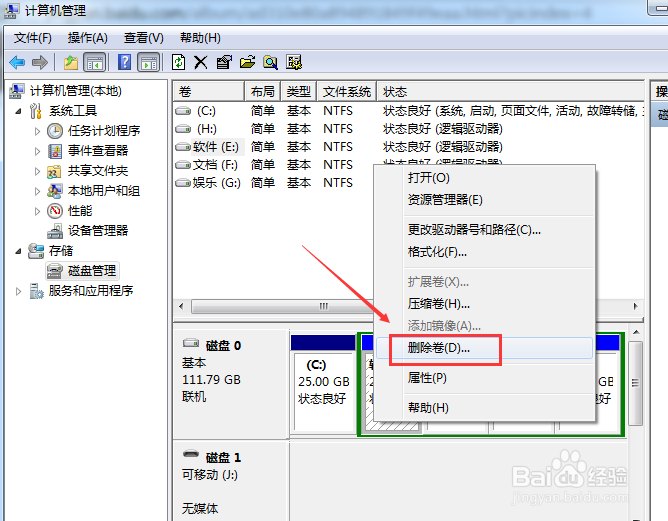Choose Properties (属性) in context menu

pyautogui.click(x=484, y=378)
